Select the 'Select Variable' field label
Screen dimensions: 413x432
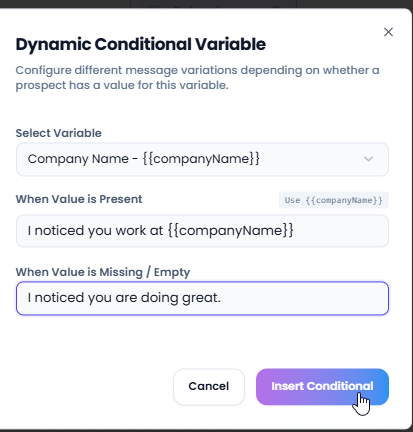tap(58, 133)
